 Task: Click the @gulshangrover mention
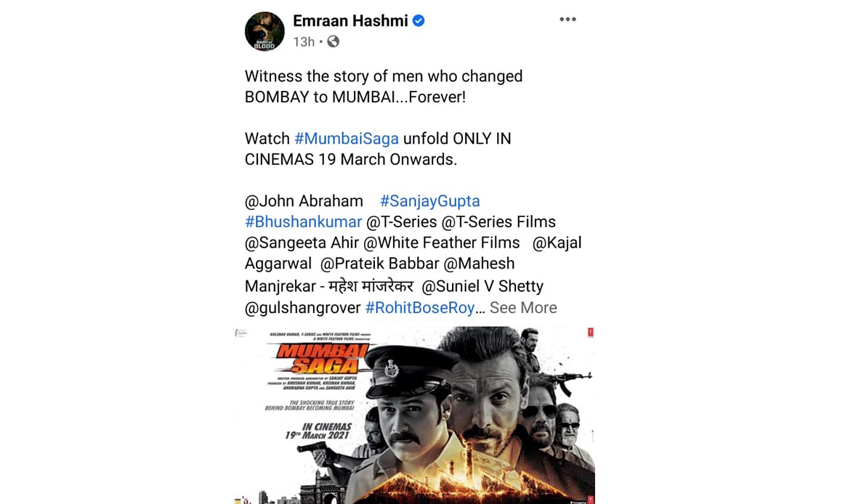click(303, 308)
